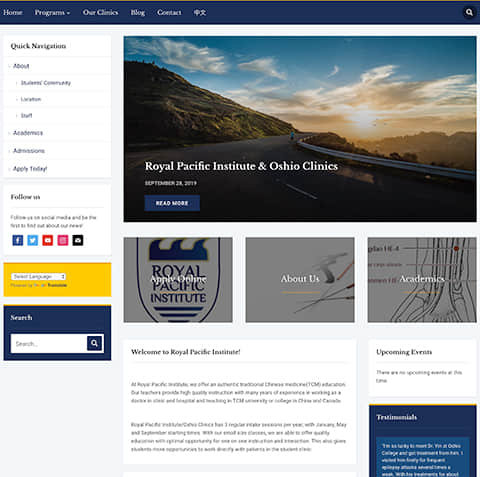This screenshot has height=477, width=480.
Task: Open the Select Language dropdown
Action: point(39,276)
